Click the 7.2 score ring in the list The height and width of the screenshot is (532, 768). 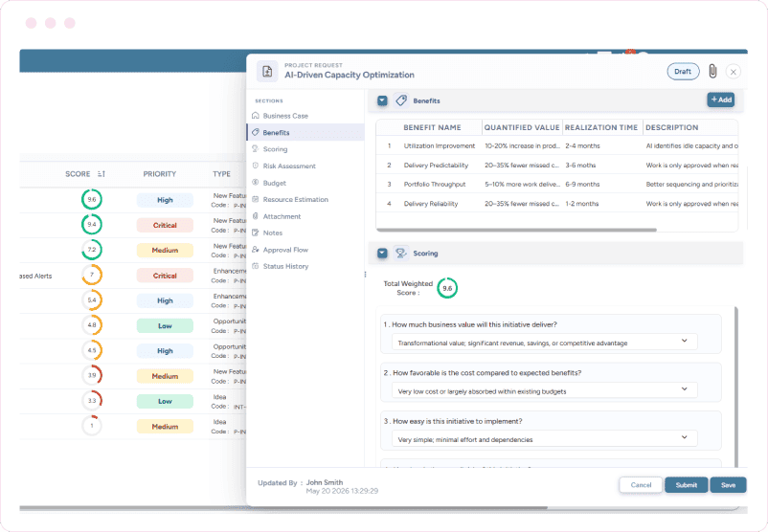click(x=92, y=250)
